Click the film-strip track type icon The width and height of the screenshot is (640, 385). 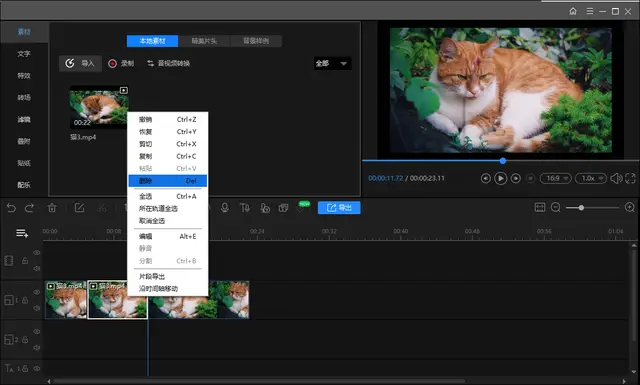pos(9,260)
